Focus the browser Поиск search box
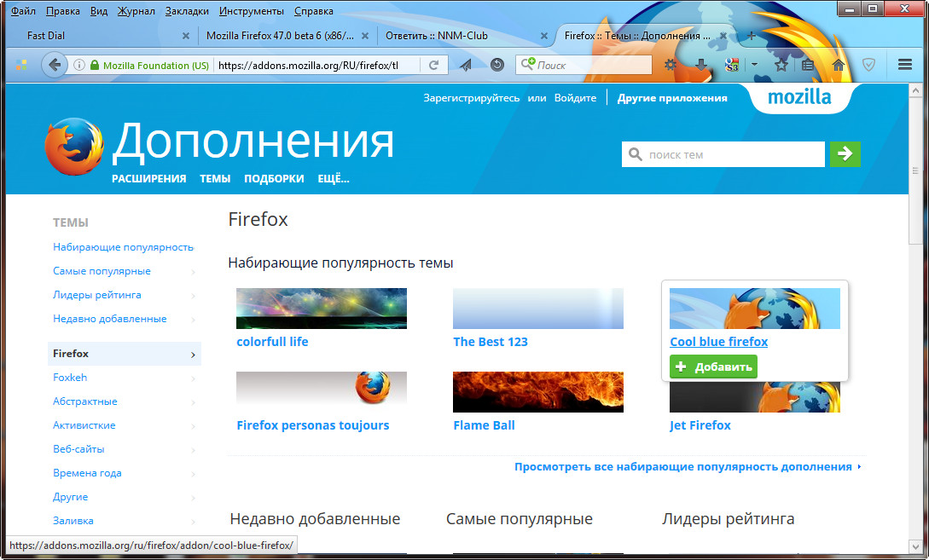The image size is (929, 560). point(584,65)
